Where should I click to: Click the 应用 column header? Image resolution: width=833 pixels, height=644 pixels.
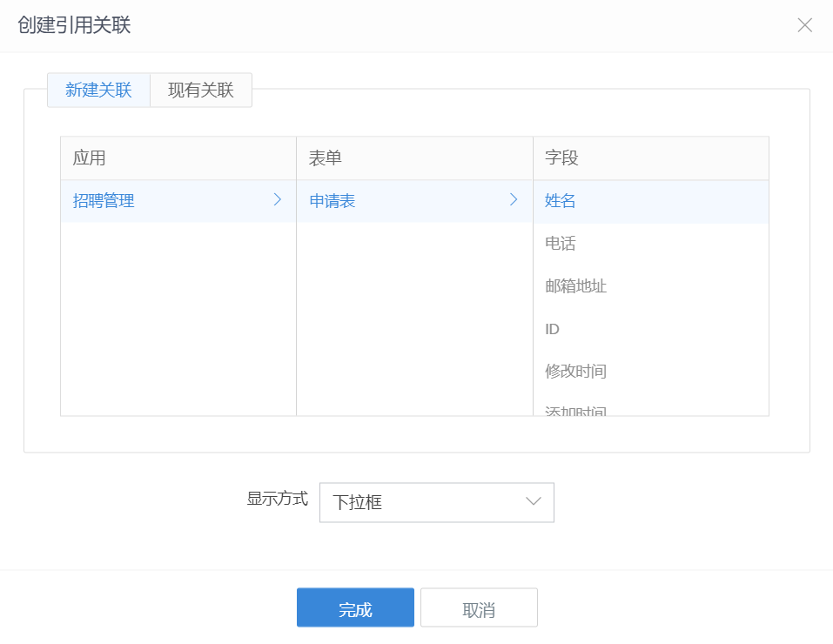coord(90,158)
